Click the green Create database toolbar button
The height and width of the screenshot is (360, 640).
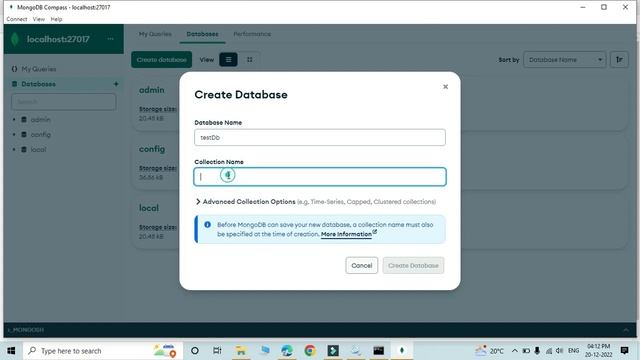pos(162,60)
